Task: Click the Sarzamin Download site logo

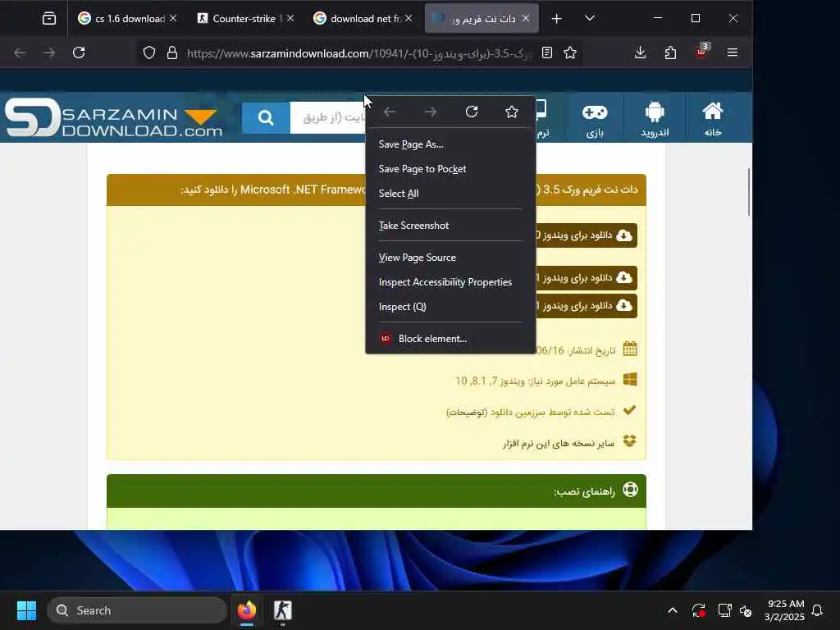Action: [113, 117]
